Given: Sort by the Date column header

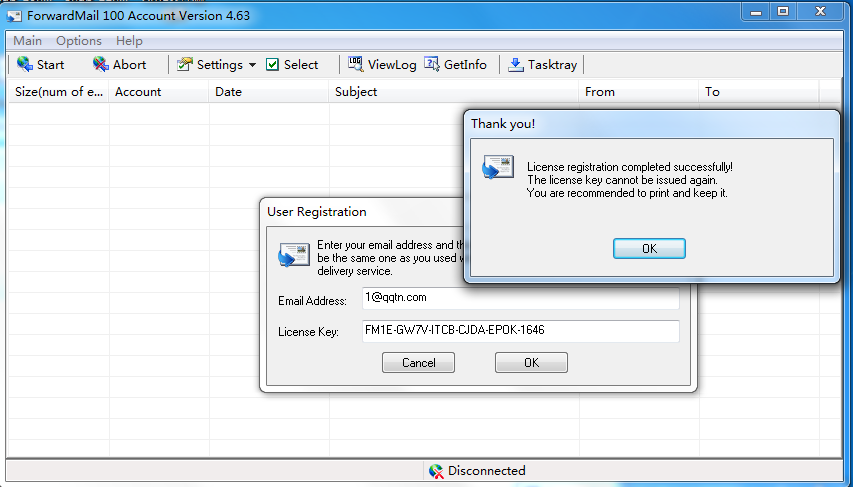Looking at the screenshot, I should tap(268, 92).
